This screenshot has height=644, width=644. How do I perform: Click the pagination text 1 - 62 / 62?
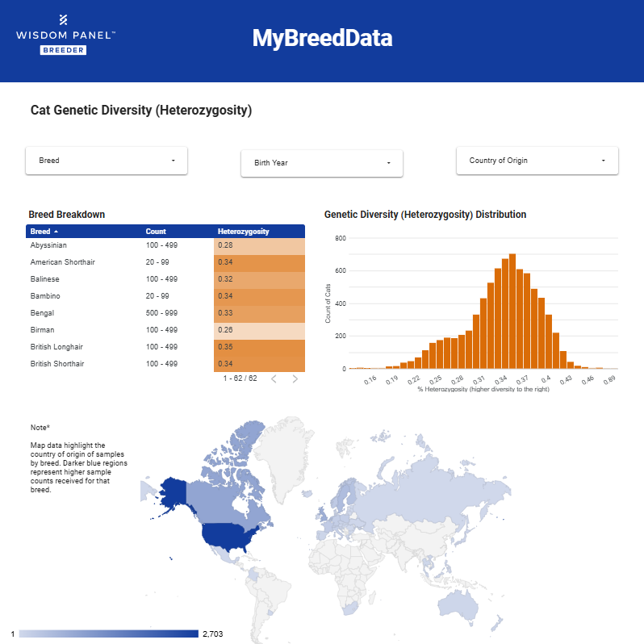(x=240, y=378)
